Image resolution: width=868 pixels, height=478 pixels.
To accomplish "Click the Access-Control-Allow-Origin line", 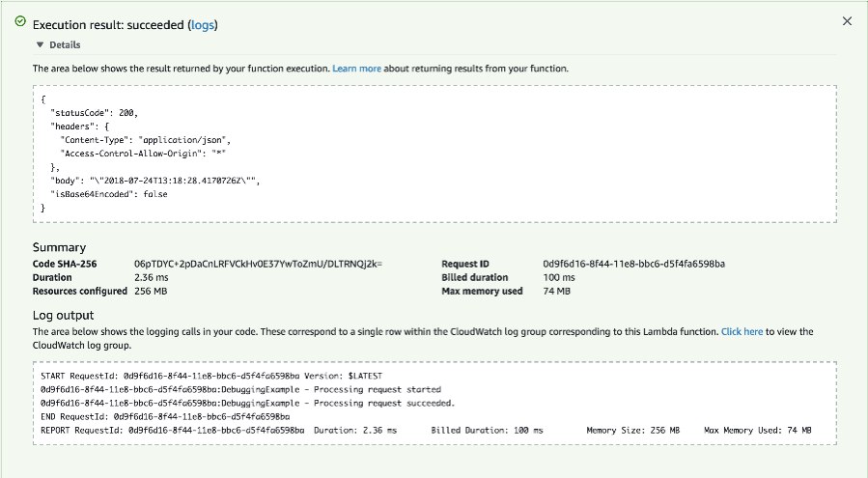I will coord(143,154).
